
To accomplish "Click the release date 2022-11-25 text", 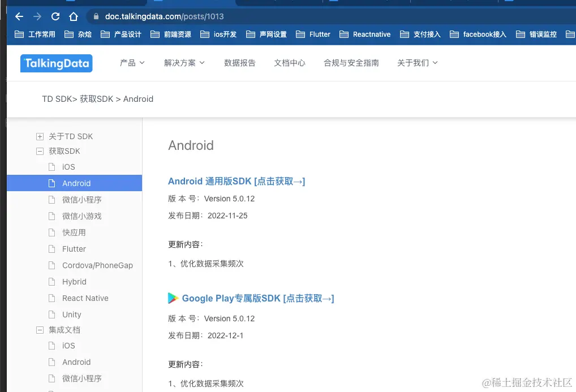I will (x=227, y=216).
